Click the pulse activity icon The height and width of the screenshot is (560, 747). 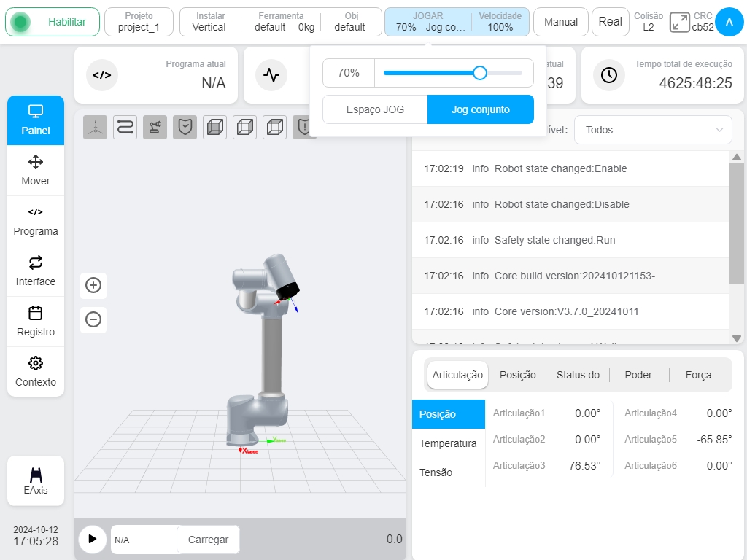271,75
